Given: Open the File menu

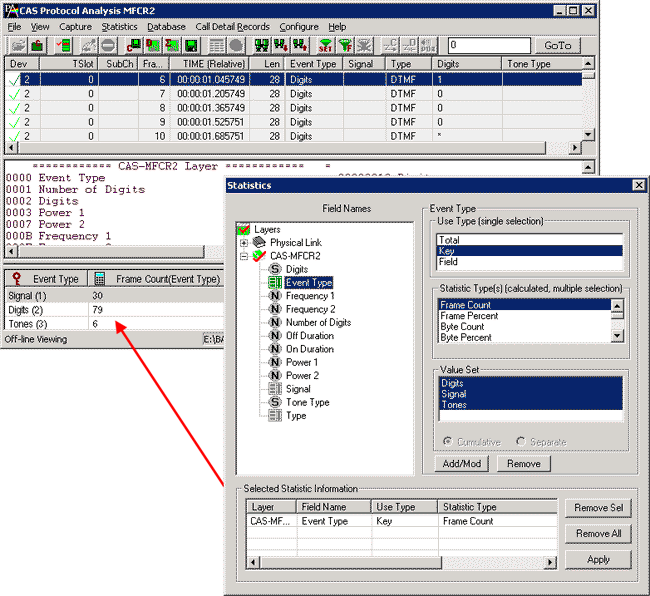Looking at the screenshot, I should pyautogui.click(x=14, y=27).
